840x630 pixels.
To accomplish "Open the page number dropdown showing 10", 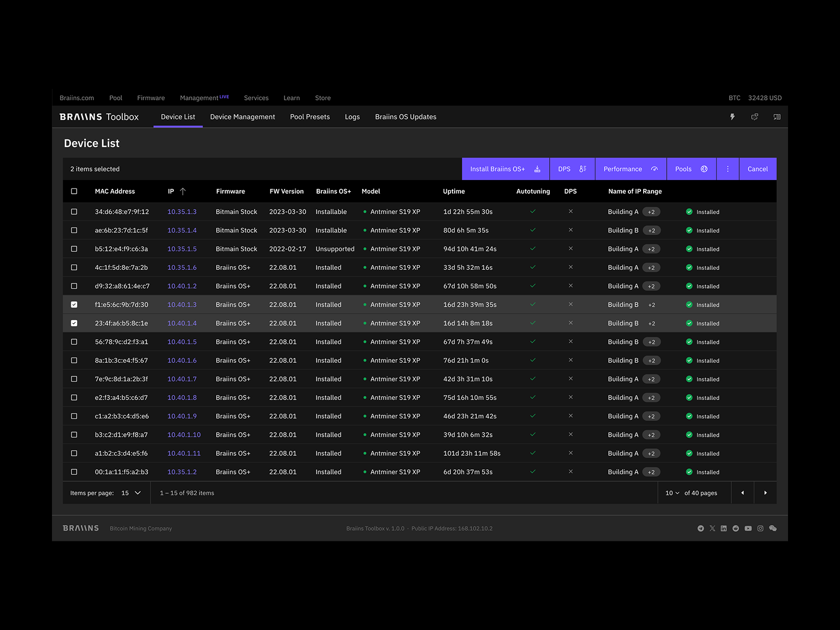I will (x=672, y=493).
